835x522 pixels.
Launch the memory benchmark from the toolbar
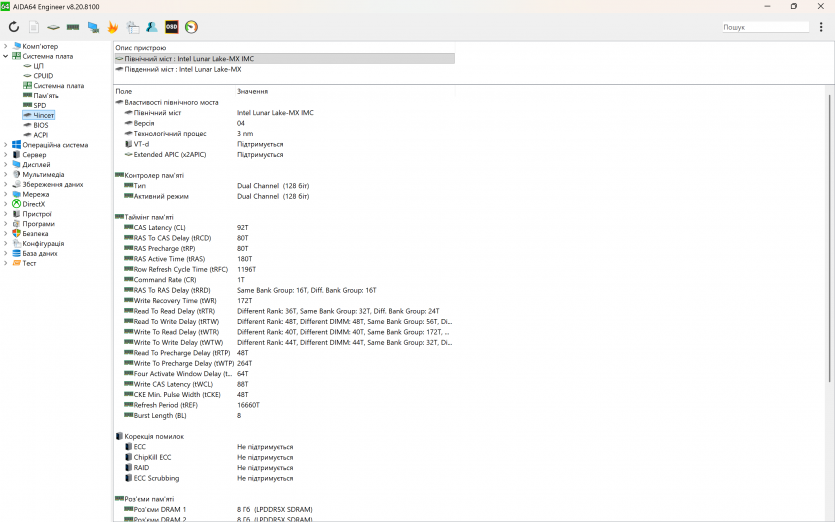pyautogui.click(x=74, y=27)
